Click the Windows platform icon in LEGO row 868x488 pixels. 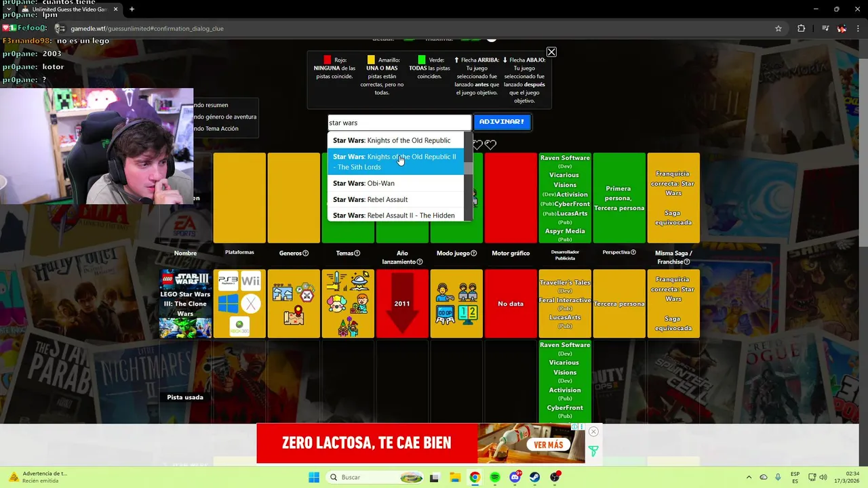coord(228,304)
